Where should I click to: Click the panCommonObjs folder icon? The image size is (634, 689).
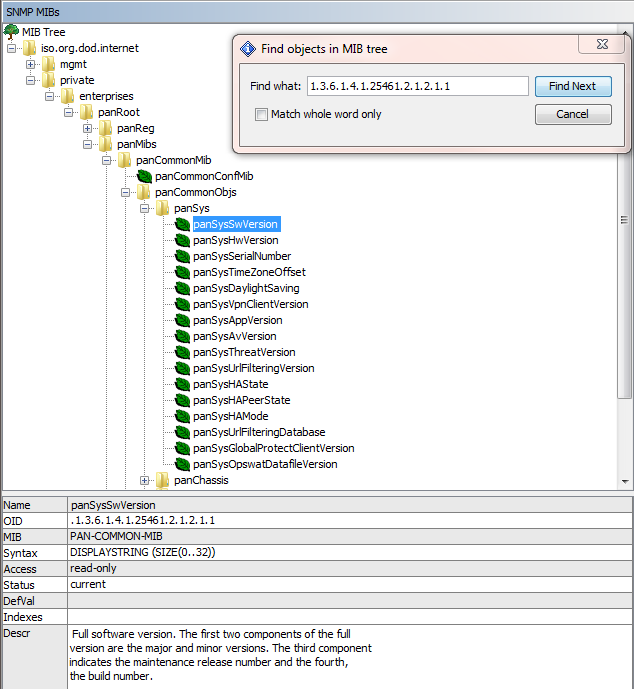click(144, 192)
